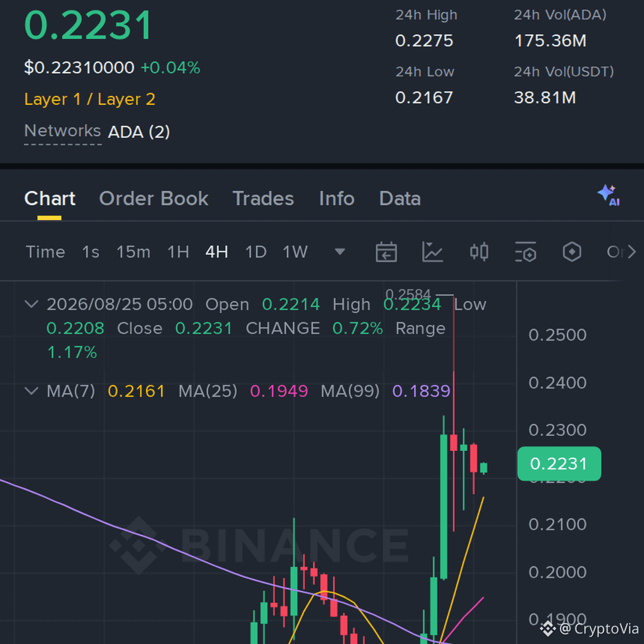The height and width of the screenshot is (644, 644).
Task: Collapse the candle OHLC info row
Action: (x=32, y=304)
